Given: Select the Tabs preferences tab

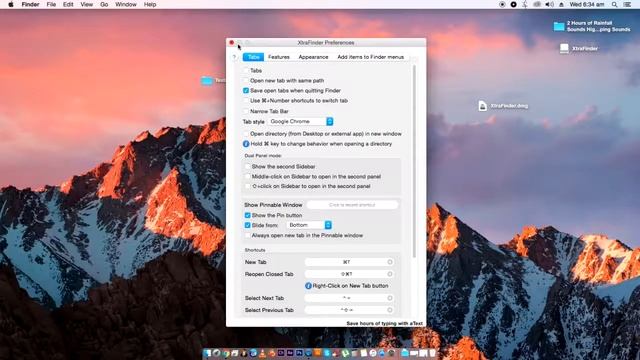Looking at the screenshot, I should click(253, 57).
